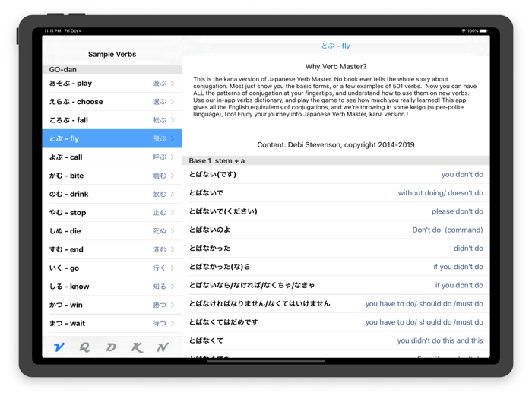The height and width of the screenshot is (399, 532).
Task: Select the verb まつ - wait
Action: pos(112,323)
